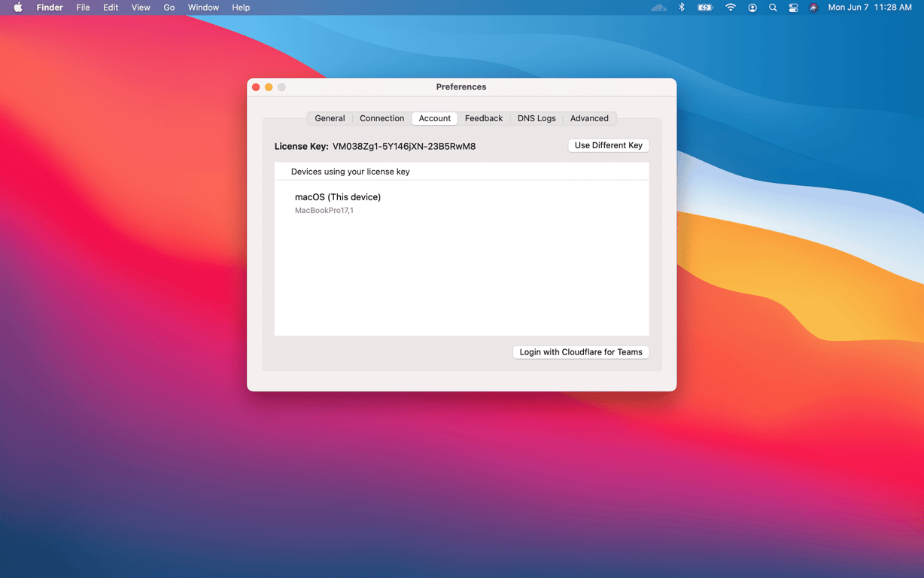The height and width of the screenshot is (578, 924).
Task: Open the Window menu
Action: click(203, 8)
